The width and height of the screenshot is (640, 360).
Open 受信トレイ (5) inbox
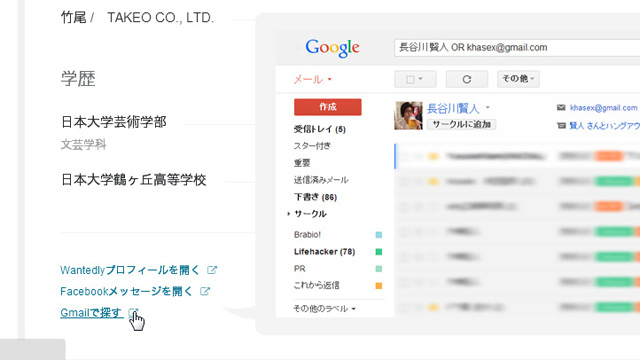click(320, 129)
